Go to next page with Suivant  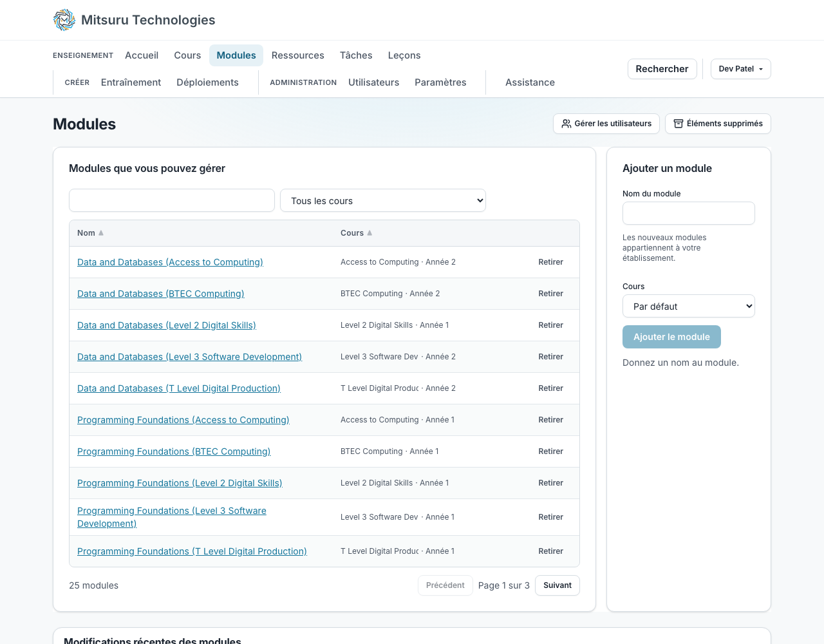click(x=557, y=585)
